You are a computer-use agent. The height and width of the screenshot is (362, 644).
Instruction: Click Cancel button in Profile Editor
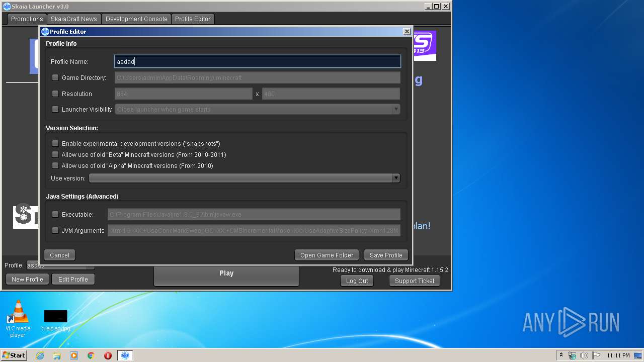[x=59, y=255]
